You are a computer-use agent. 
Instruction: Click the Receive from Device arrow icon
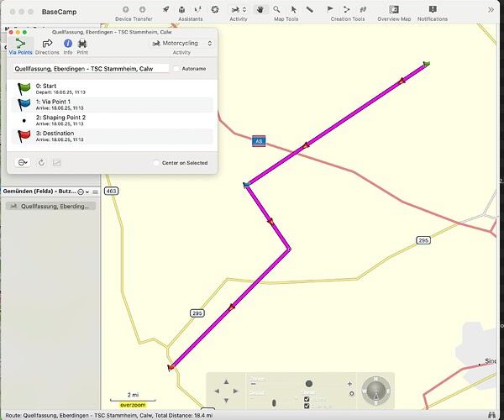(x=143, y=9)
